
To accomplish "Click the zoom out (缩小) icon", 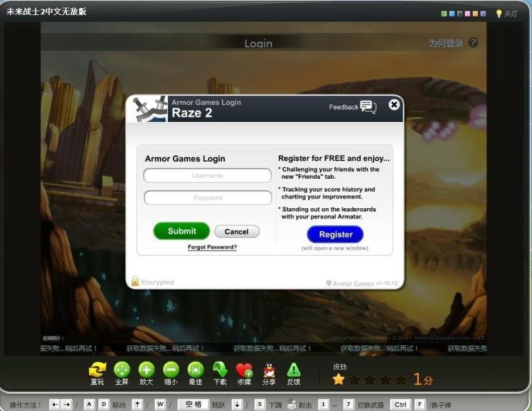I will [x=171, y=370].
